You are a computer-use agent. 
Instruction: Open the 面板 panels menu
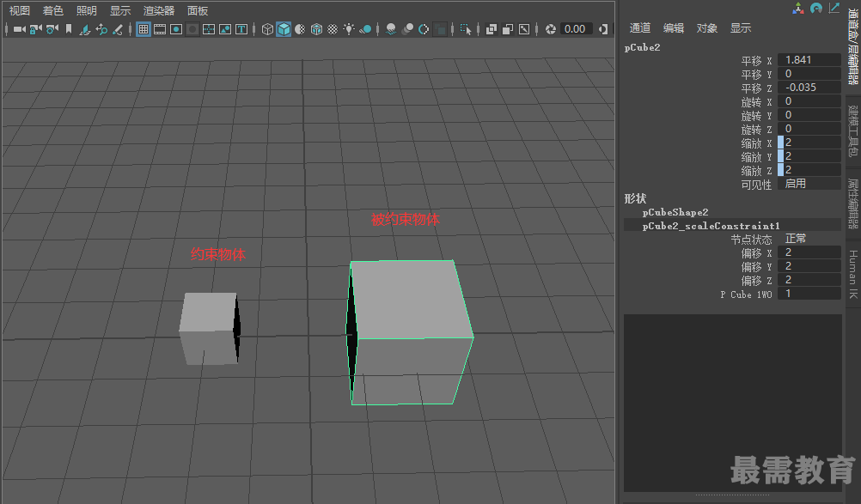(198, 11)
